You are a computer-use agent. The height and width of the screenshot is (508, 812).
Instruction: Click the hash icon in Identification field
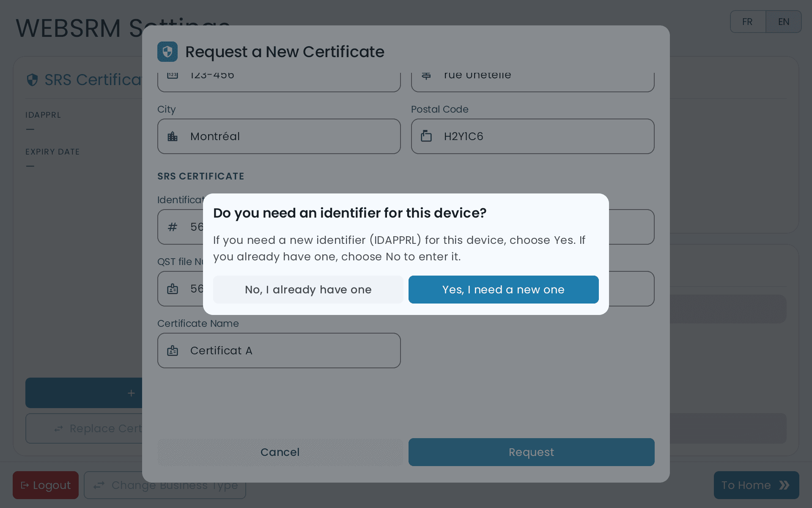[x=173, y=227]
